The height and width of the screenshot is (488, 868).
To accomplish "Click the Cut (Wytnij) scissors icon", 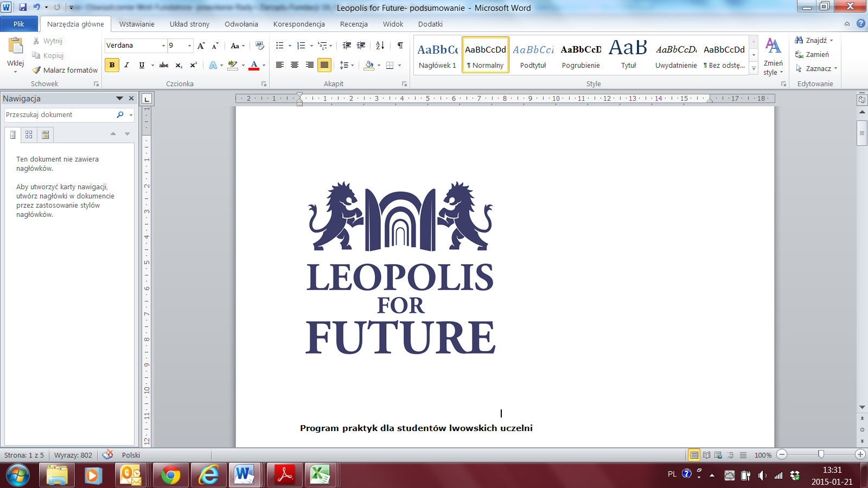I will pos(36,41).
